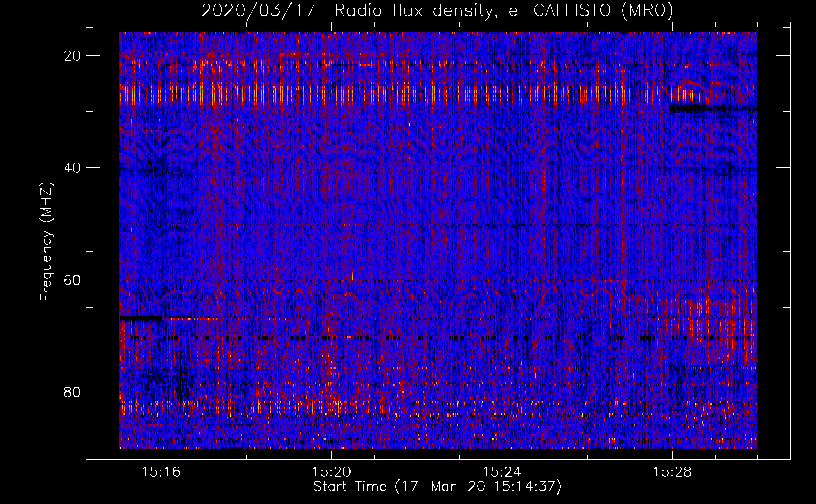Screen dimensions: 816x504
Task: Select the 'Frequency (MHZ)' y-axis label
Action: pos(46,241)
